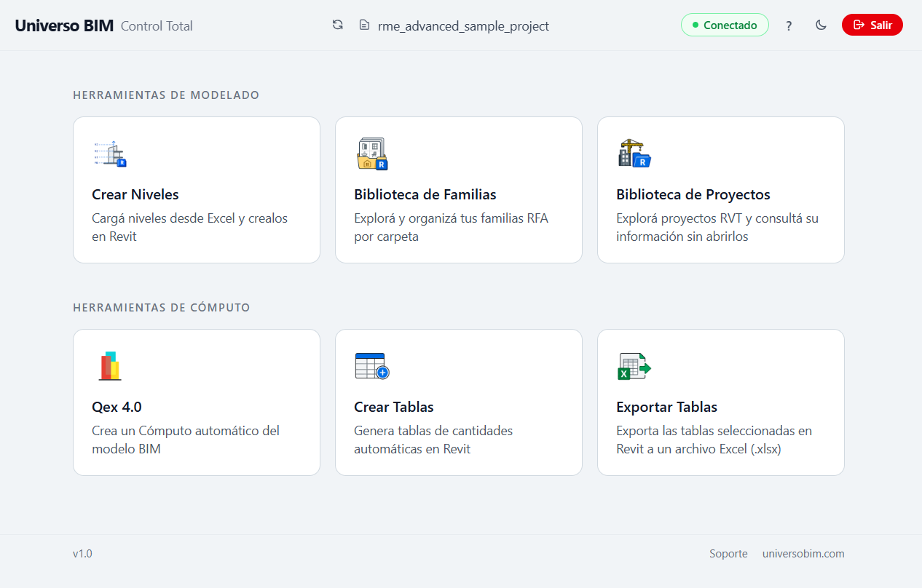Click the 'Genera tablas de cantidades' description

(433, 440)
